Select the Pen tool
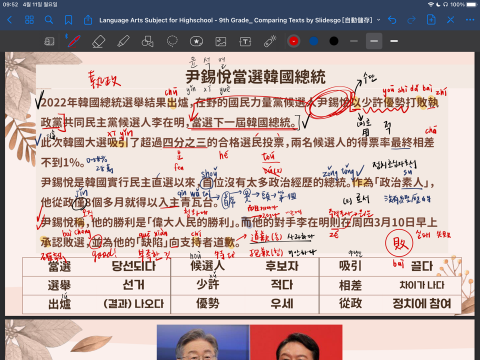 (x=74, y=41)
